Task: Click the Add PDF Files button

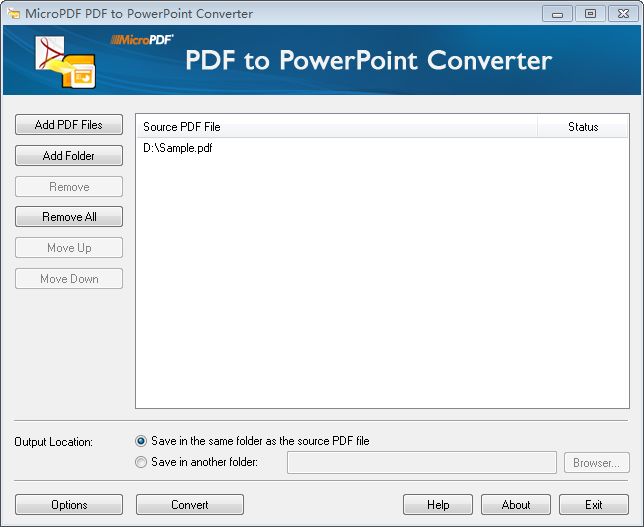Action: 69,124
